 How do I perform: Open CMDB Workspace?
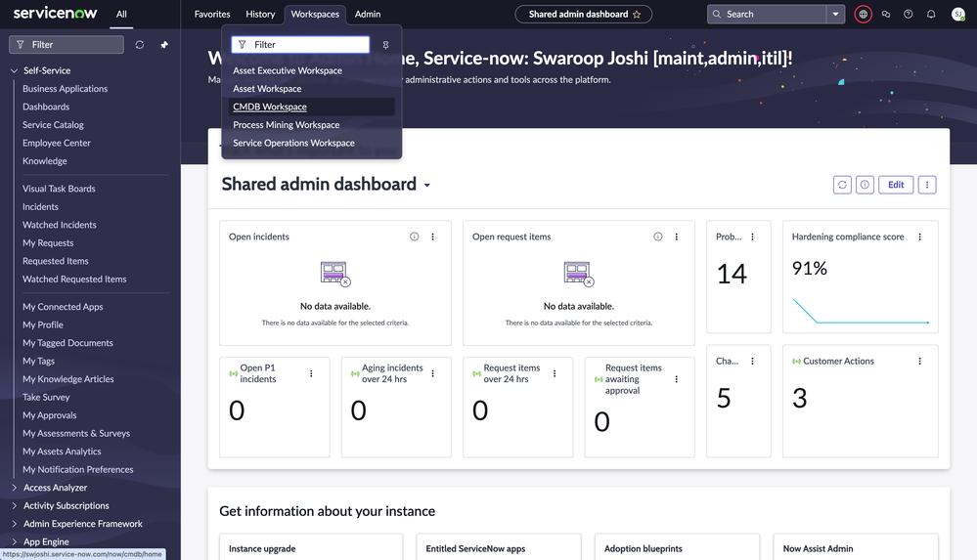pyautogui.click(x=312, y=108)
